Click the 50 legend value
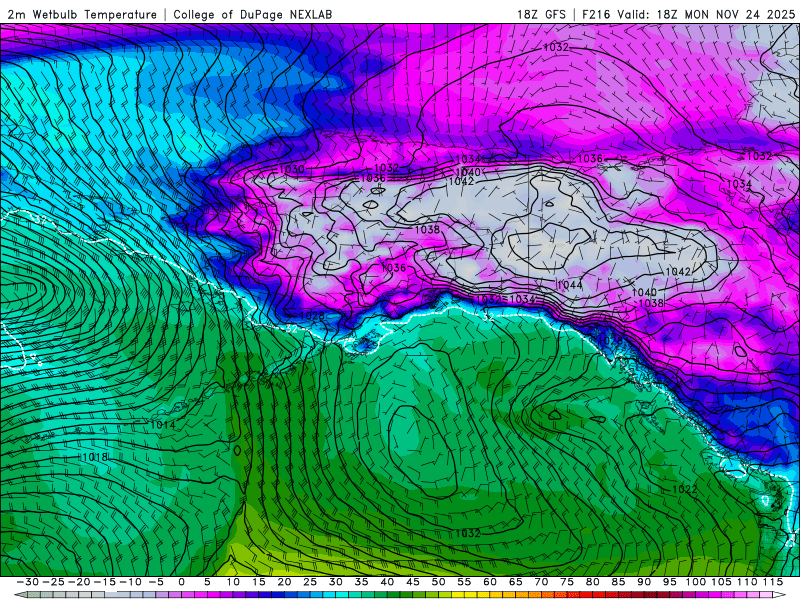Screen dimensions: 800x600 pos(438,582)
